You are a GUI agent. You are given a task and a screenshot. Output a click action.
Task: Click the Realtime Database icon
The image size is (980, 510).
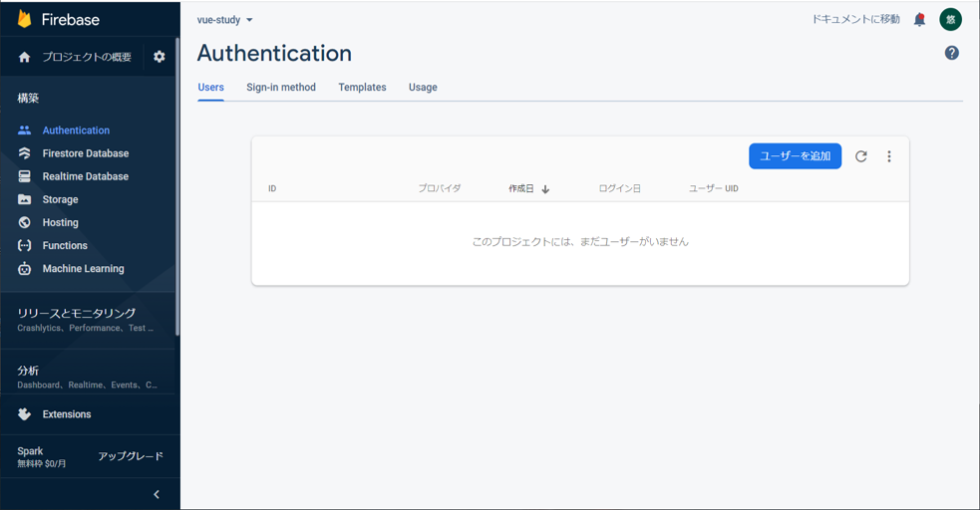coord(24,176)
